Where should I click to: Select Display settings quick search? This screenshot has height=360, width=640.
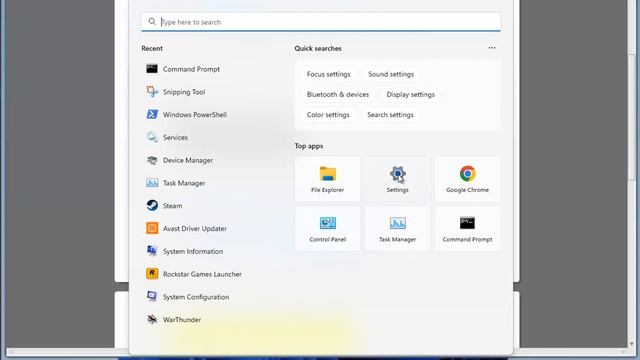[411, 95]
